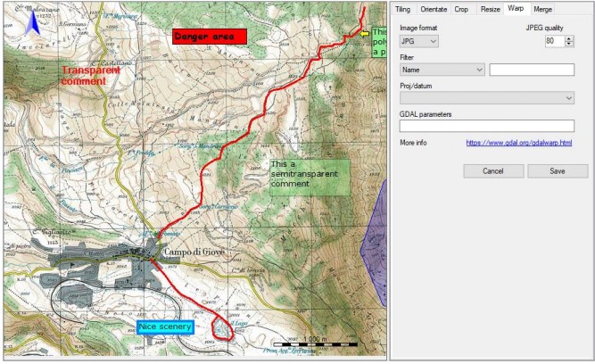595x364 pixels.
Task: Click the Campo di Giove town label
Action: [x=194, y=252]
